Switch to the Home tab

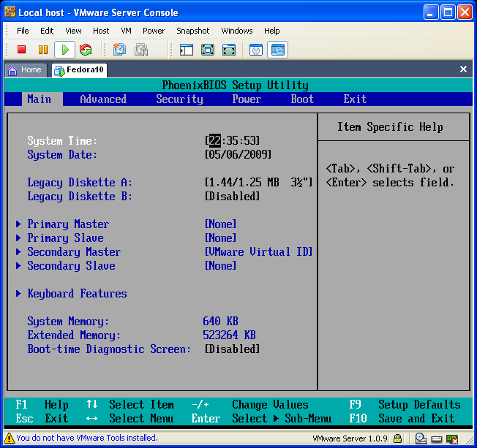point(26,70)
